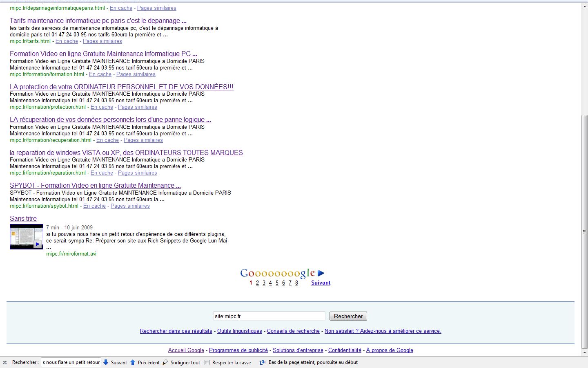Open LA protection de votre ORDINATEUR PERSONNEL result
The image size is (588, 368).
pyautogui.click(x=122, y=87)
